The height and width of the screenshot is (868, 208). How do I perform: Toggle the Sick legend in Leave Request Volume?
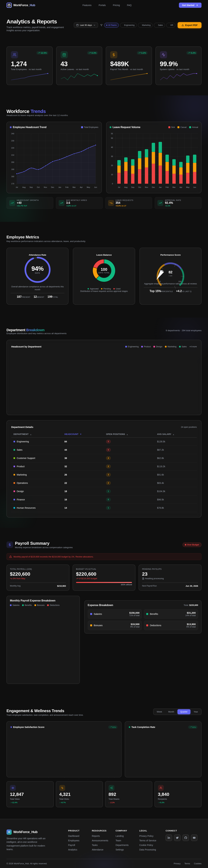172,127
